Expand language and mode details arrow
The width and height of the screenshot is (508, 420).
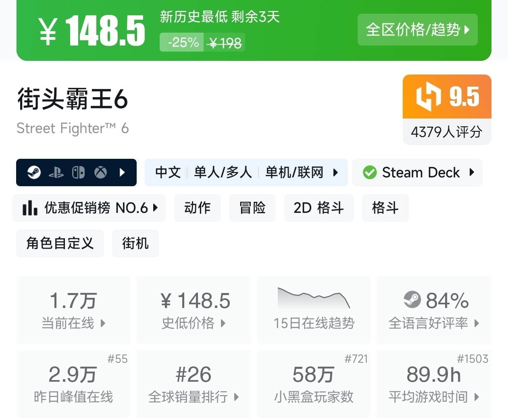coord(335,173)
